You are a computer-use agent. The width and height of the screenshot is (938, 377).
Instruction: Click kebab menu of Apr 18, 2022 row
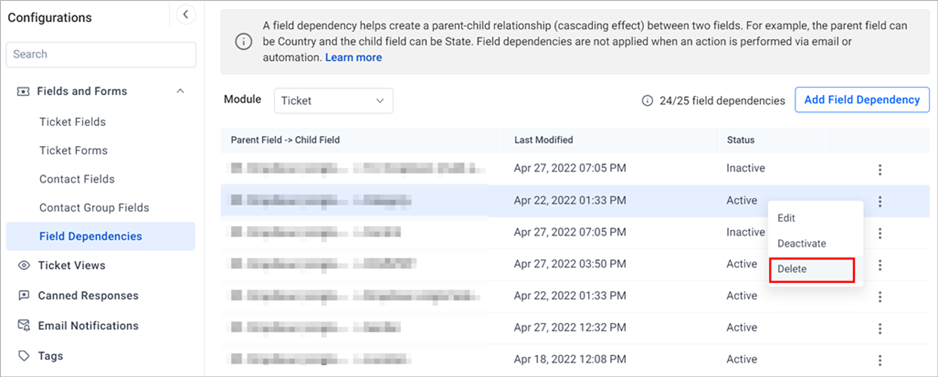[x=879, y=360]
